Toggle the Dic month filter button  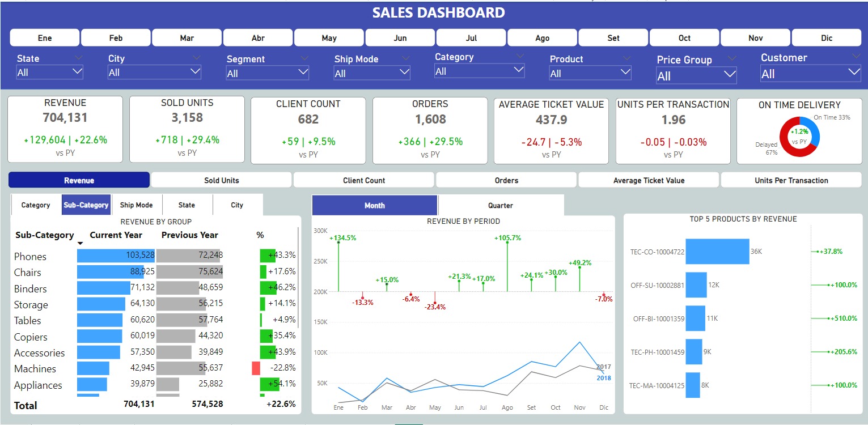click(x=826, y=38)
